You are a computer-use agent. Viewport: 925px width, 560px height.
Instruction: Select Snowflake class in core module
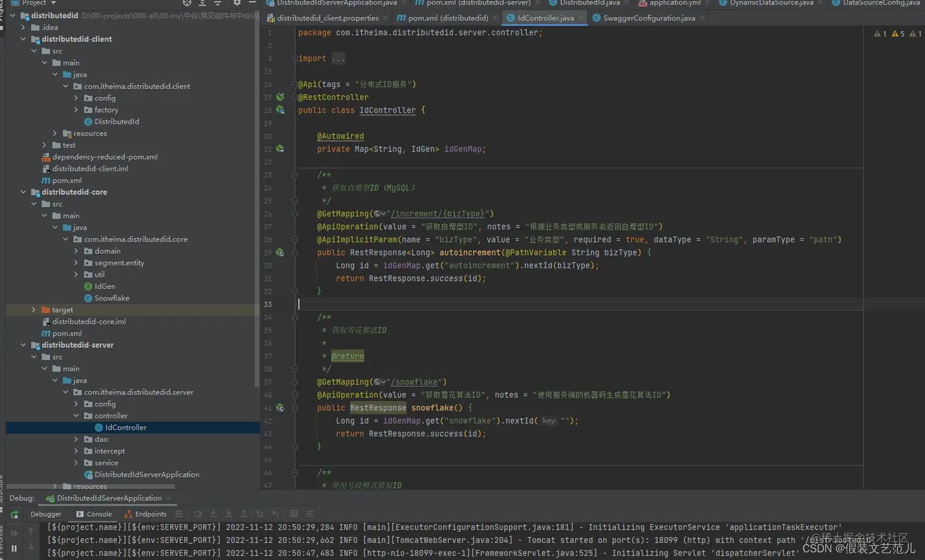point(106,298)
